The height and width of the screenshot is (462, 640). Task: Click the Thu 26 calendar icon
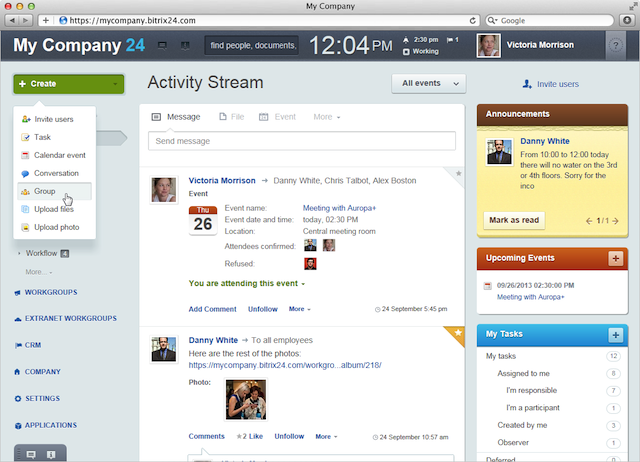202,219
